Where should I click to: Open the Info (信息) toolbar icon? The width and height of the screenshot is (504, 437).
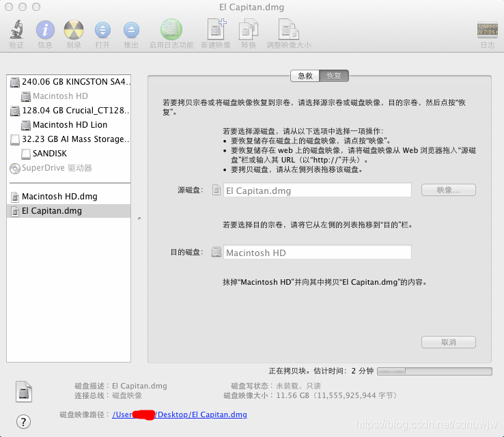click(45, 30)
